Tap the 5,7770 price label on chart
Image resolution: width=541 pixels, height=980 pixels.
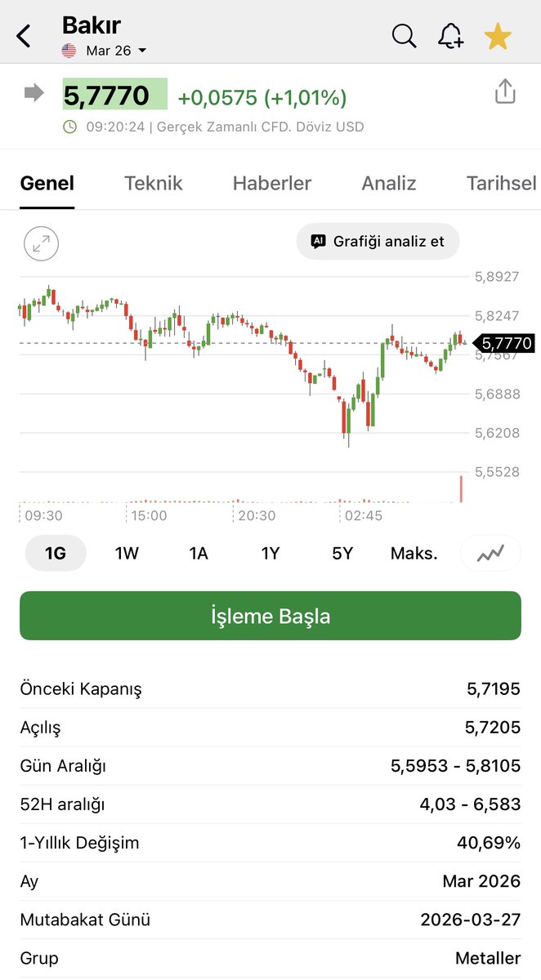[504, 344]
